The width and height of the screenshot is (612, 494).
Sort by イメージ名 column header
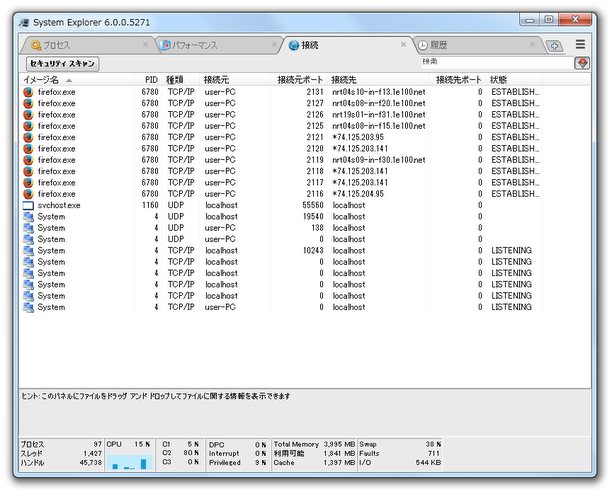coord(77,80)
